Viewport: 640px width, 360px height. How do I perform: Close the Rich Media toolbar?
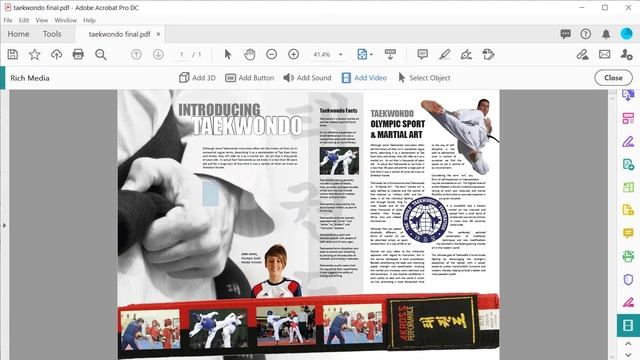tap(613, 78)
